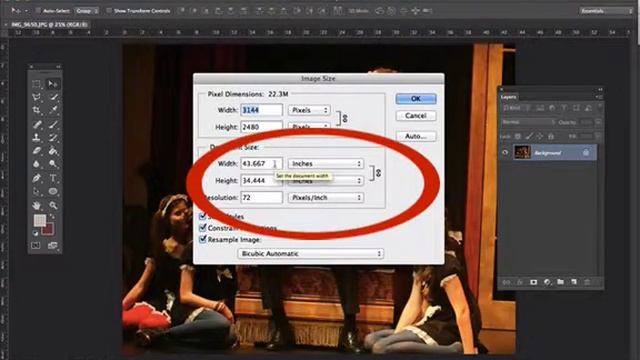The width and height of the screenshot is (640, 360).
Task: Lock layer position in the Layers panel
Action: (x=540, y=136)
